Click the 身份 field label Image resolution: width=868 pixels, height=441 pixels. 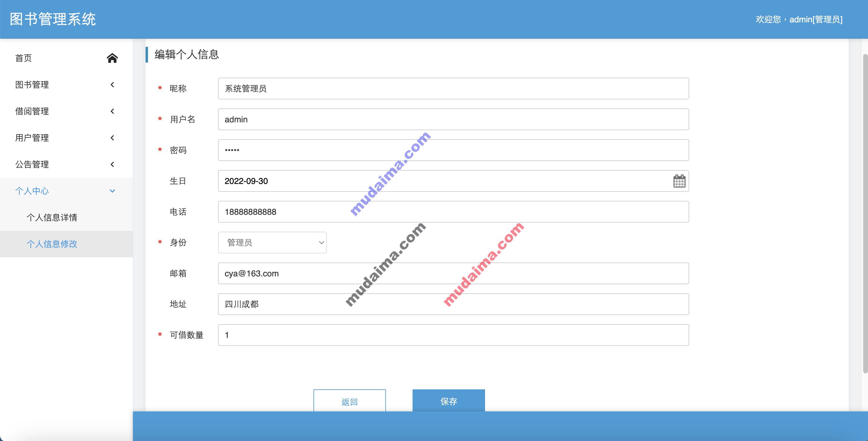(x=178, y=243)
